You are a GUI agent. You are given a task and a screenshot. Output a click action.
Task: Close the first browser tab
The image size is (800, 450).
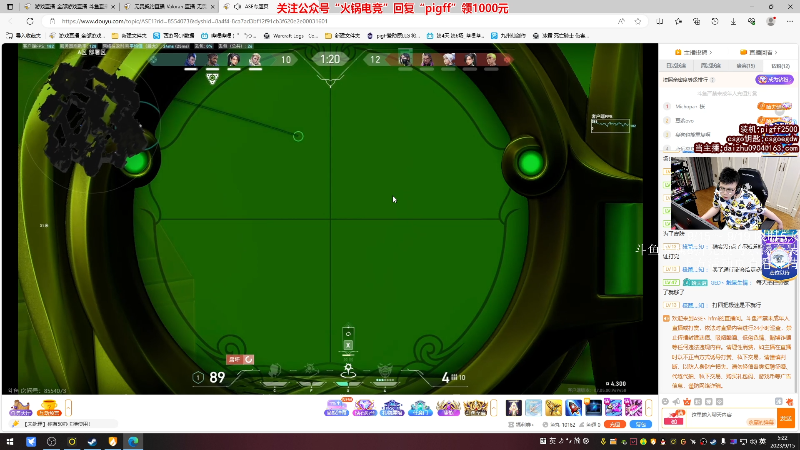tap(113, 7)
